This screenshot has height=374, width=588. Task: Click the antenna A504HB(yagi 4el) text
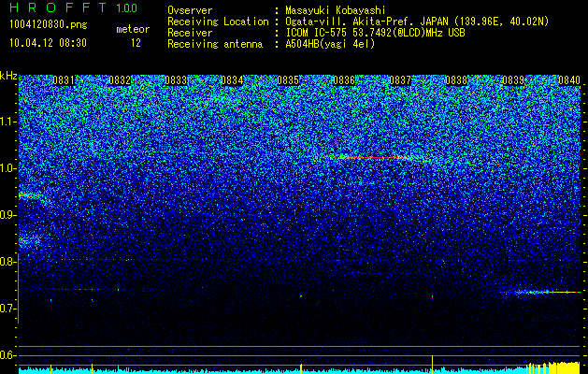click(x=330, y=44)
